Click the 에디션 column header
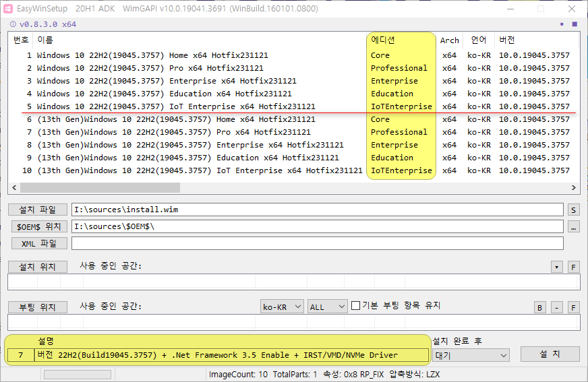This screenshot has width=588, height=382. point(401,40)
